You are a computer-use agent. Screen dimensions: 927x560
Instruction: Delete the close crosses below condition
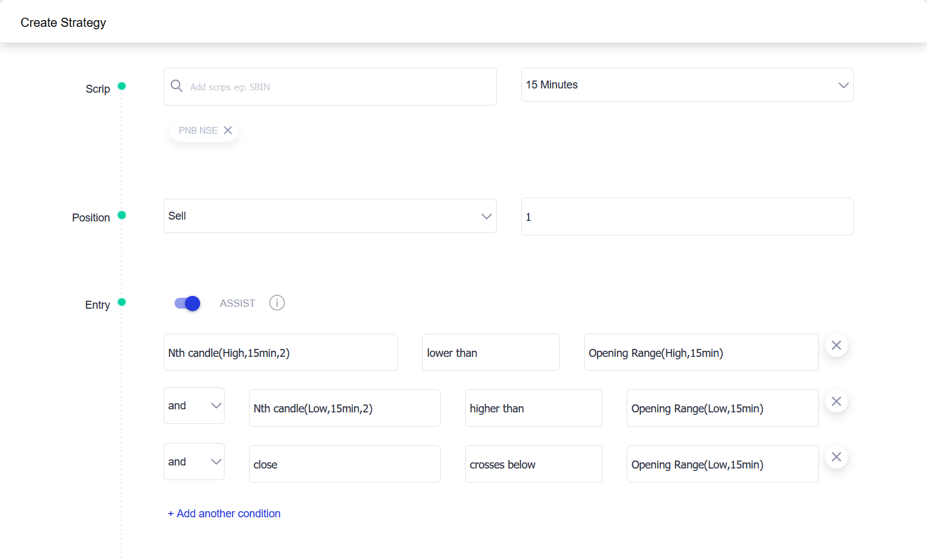pyautogui.click(x=836, y=457)
